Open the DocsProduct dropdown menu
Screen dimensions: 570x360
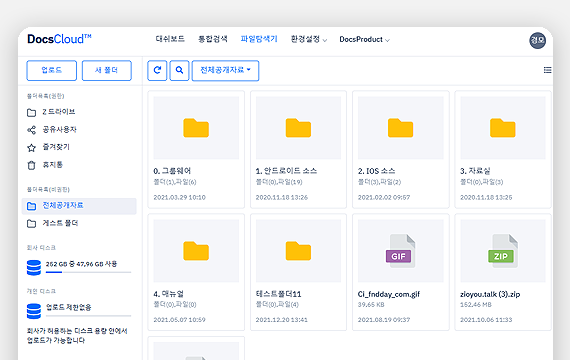(364, 39)
